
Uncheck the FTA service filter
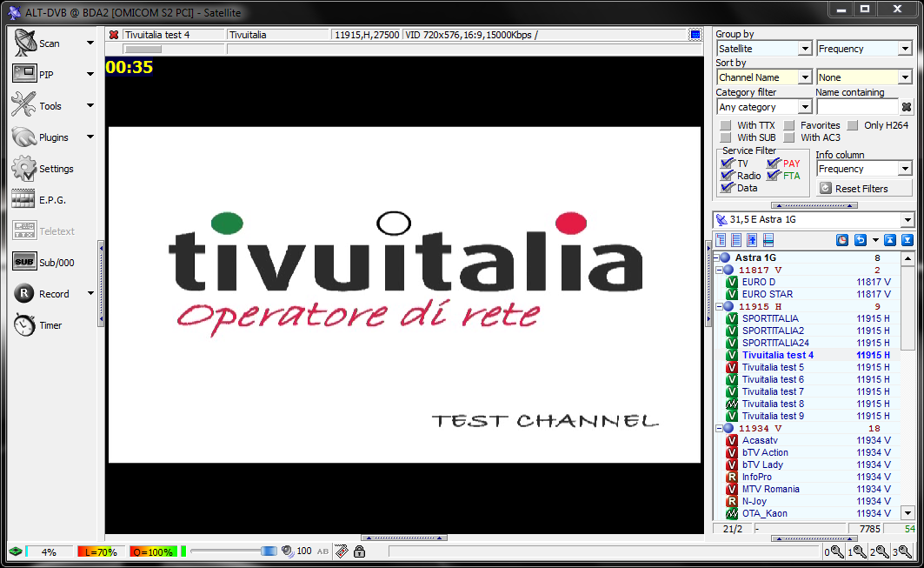[x=772, y=175]
